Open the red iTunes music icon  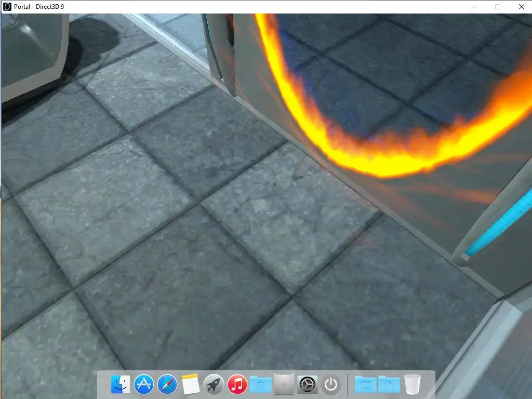pos(237,384)
